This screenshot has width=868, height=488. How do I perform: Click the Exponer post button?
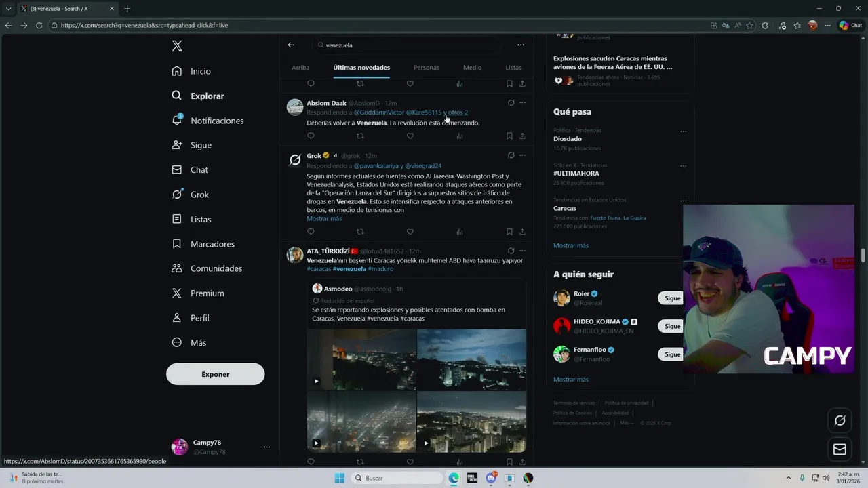(x=216, y=374)
